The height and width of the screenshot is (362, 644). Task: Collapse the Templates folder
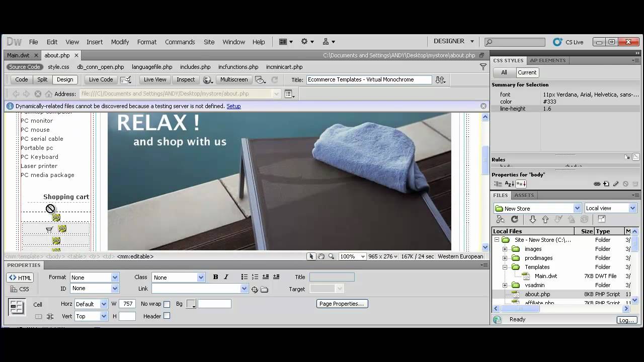click(505, 267)
